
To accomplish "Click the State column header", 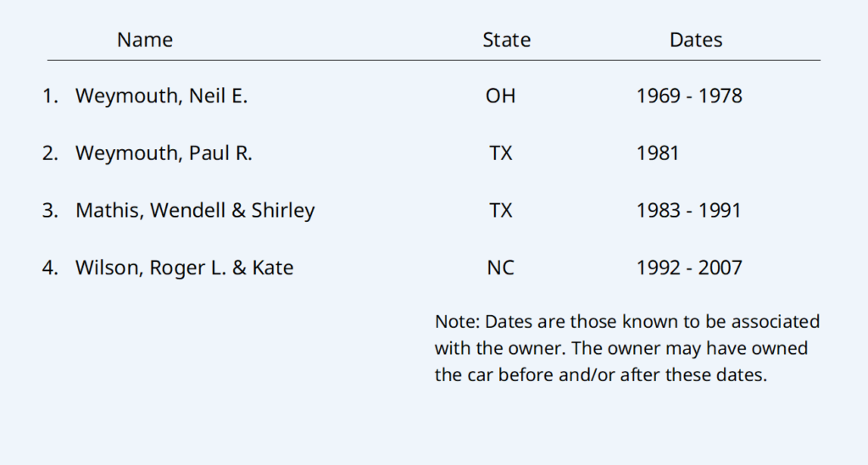I will click(x=506, y=40).
